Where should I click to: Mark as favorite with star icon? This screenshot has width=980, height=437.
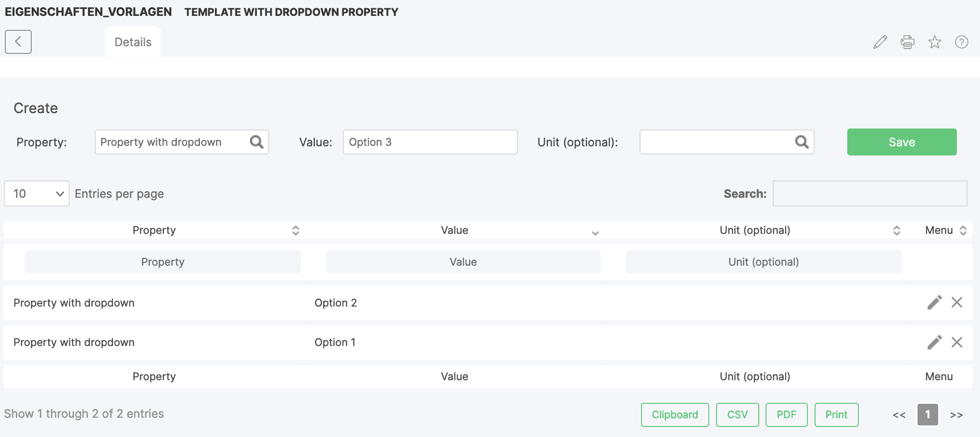tap(934, 42)
